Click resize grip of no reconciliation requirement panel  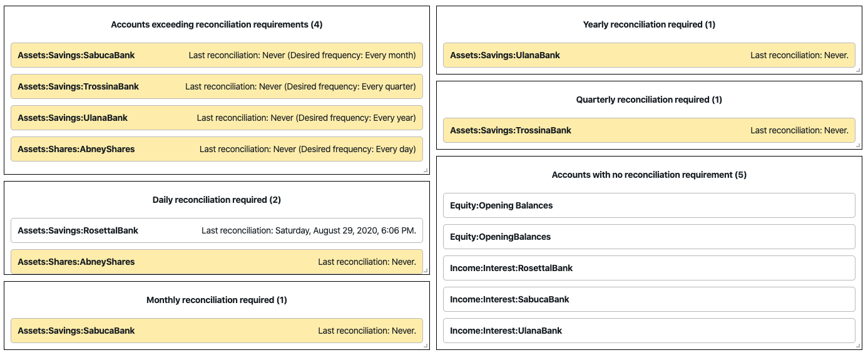tap(858, 346)
